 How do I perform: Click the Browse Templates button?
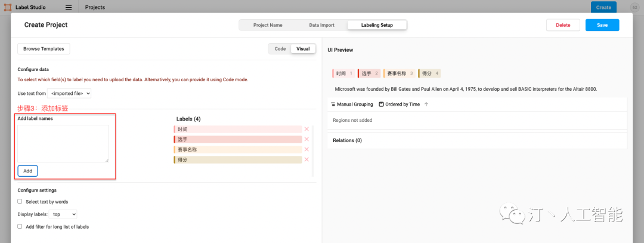click(x=44, y=48)
